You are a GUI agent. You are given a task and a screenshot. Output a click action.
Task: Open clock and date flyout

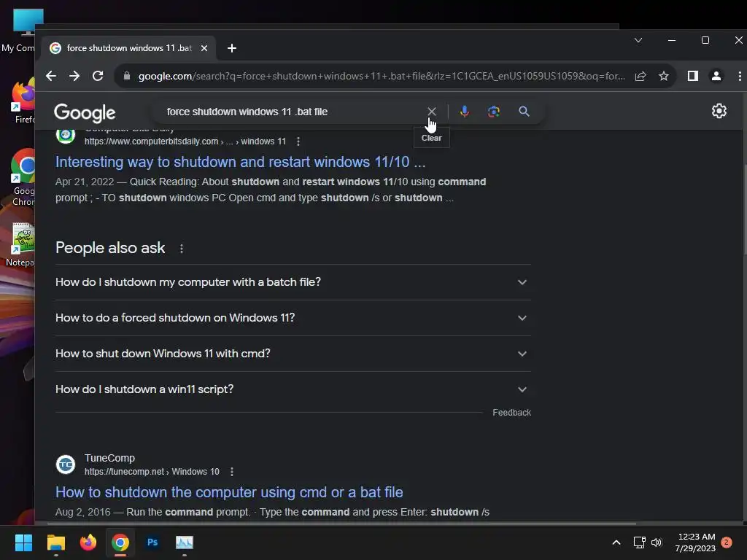pos(695,542)
